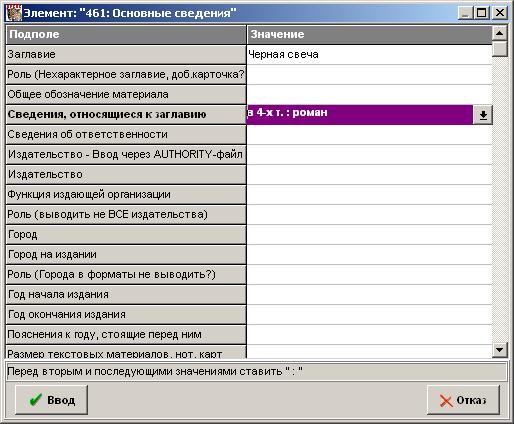Click the application icon in title bar

14,13
